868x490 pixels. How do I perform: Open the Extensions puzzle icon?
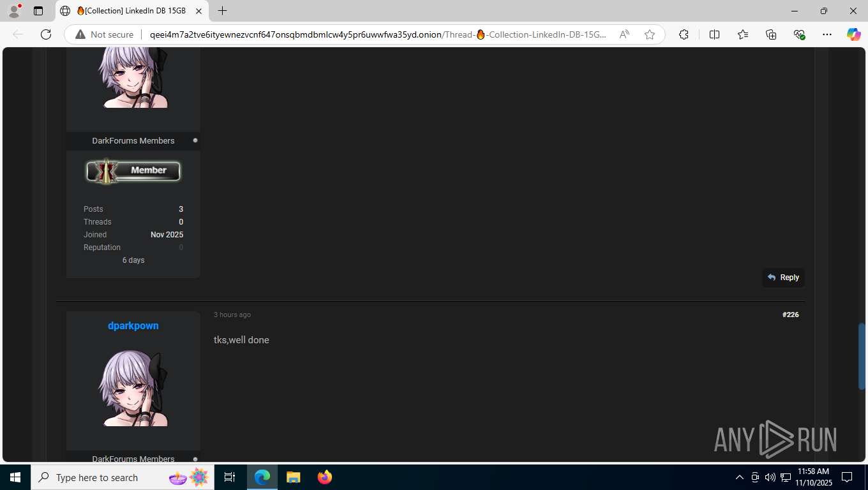[684, 34]
